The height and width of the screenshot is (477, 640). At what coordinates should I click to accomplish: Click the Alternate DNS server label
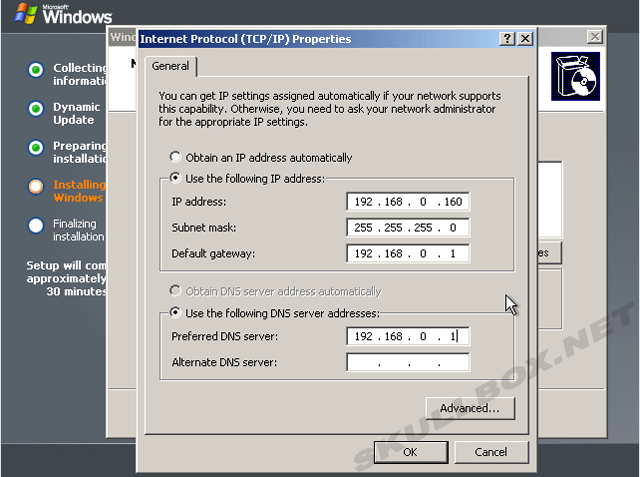coord(224,362)
